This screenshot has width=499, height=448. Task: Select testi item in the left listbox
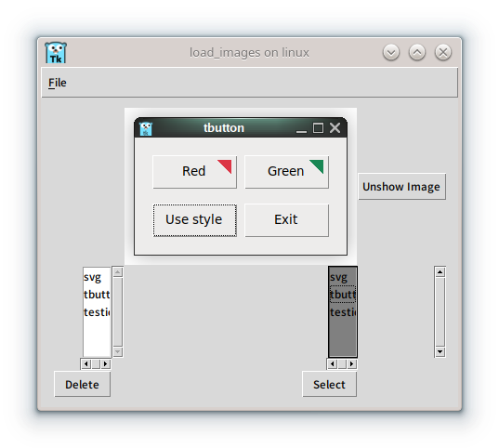click(x=97, y=311)
